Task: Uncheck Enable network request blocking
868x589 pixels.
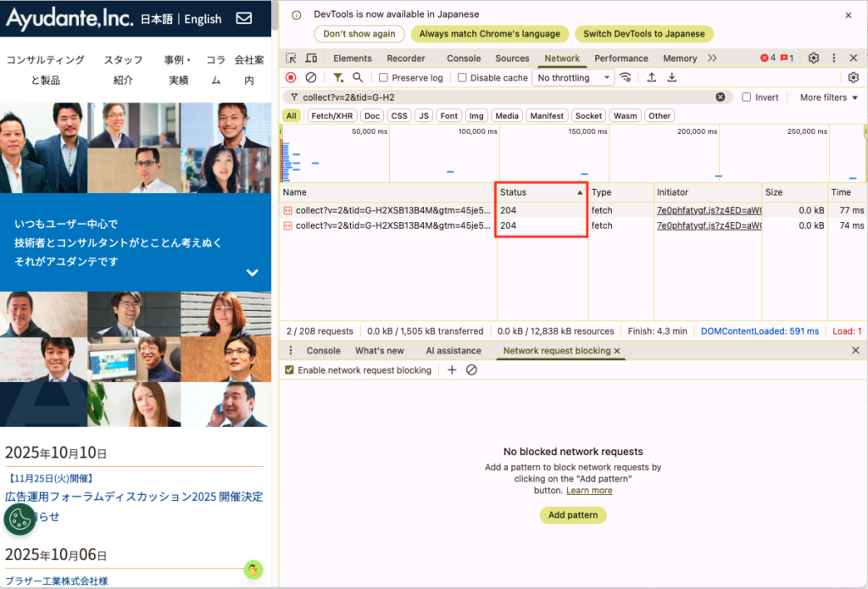Action: [x=290, y=370]
